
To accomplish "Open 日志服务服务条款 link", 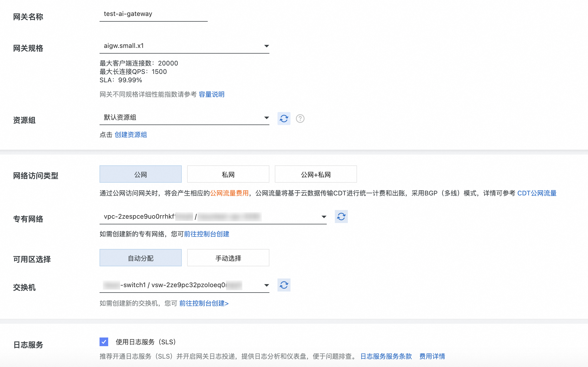I will [x=386, y=356].
